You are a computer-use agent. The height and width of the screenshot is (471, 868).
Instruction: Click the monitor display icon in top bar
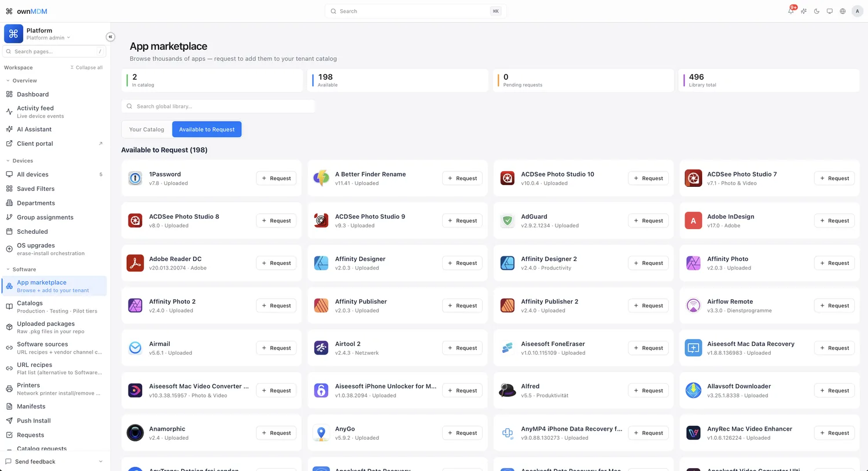point(829,11)
